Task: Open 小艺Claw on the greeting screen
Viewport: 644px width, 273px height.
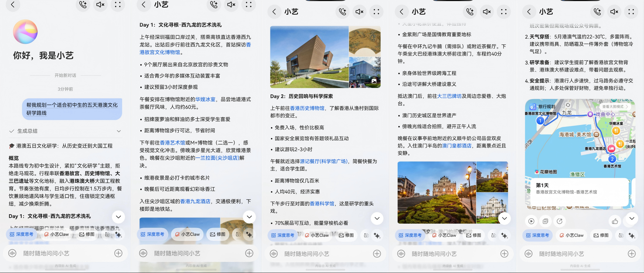Action: (56, 234)
